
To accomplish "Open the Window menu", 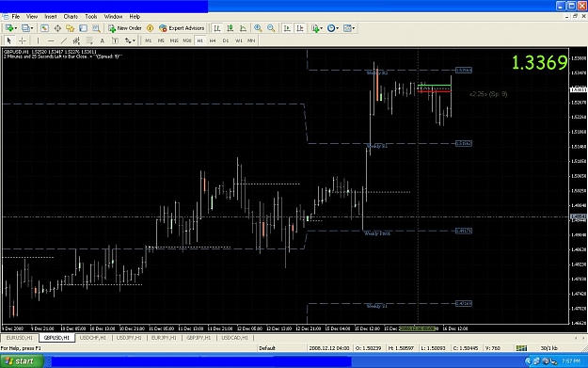I will [x=113, y=17].
